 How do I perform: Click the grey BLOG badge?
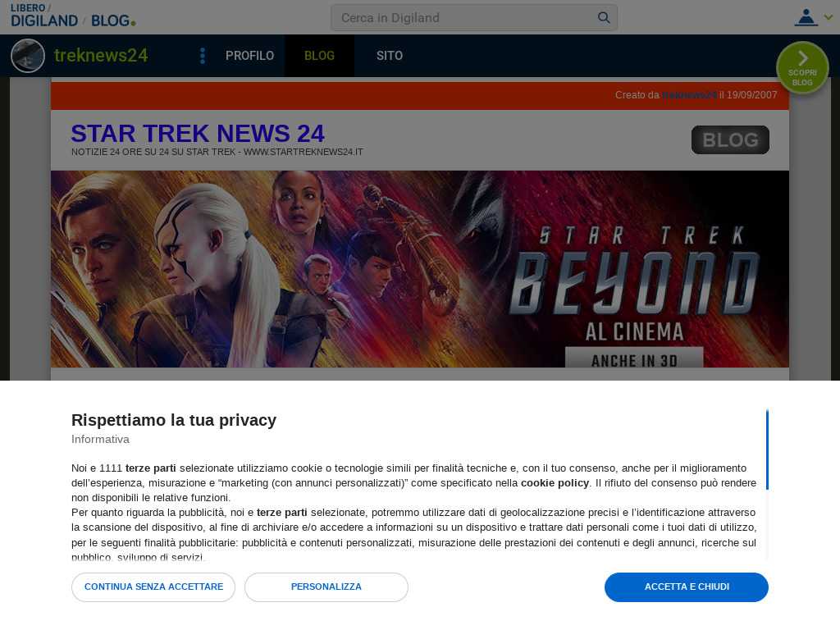[730, 139]
